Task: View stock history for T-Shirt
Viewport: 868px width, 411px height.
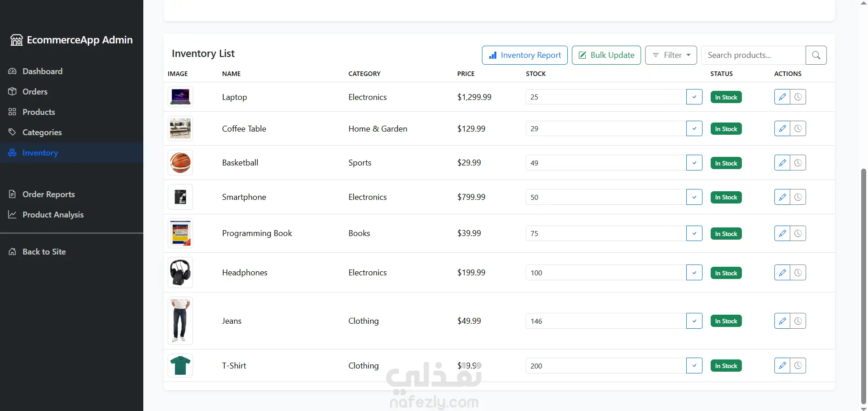Action: (x=798, y=366)
